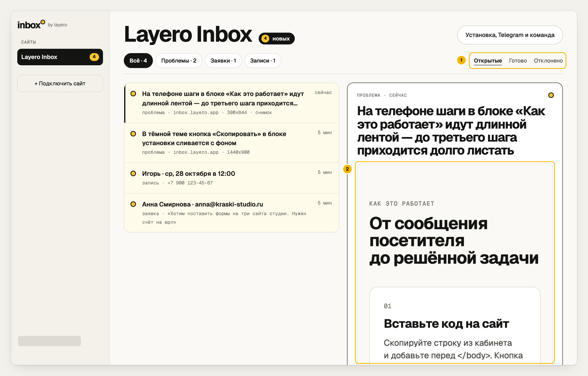Click the inbox by layero logo
588x376 pixels.
pyautogui.click(x=42, y=25)
